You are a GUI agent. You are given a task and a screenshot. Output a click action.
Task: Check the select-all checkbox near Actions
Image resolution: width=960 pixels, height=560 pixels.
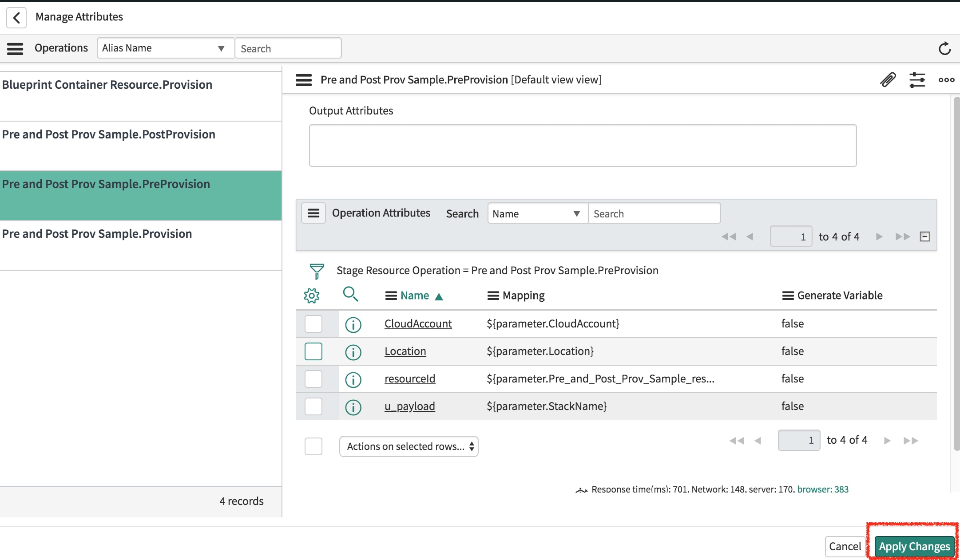pos(313,446)
